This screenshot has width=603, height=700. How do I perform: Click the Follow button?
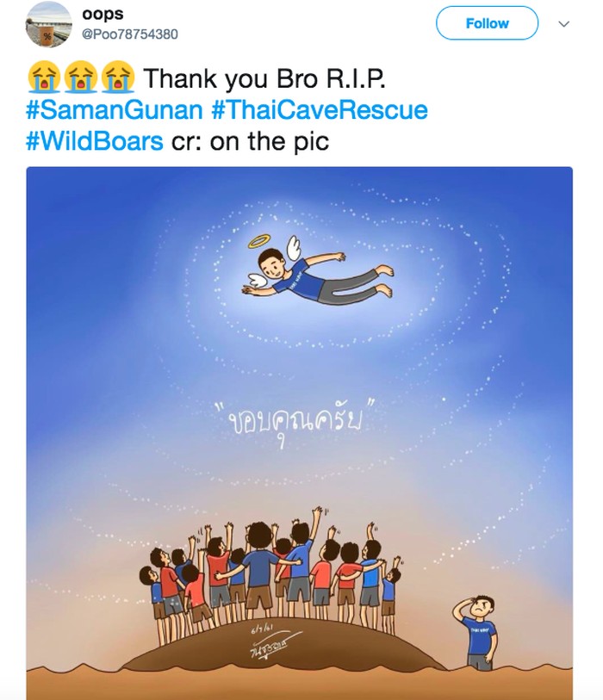487,23
